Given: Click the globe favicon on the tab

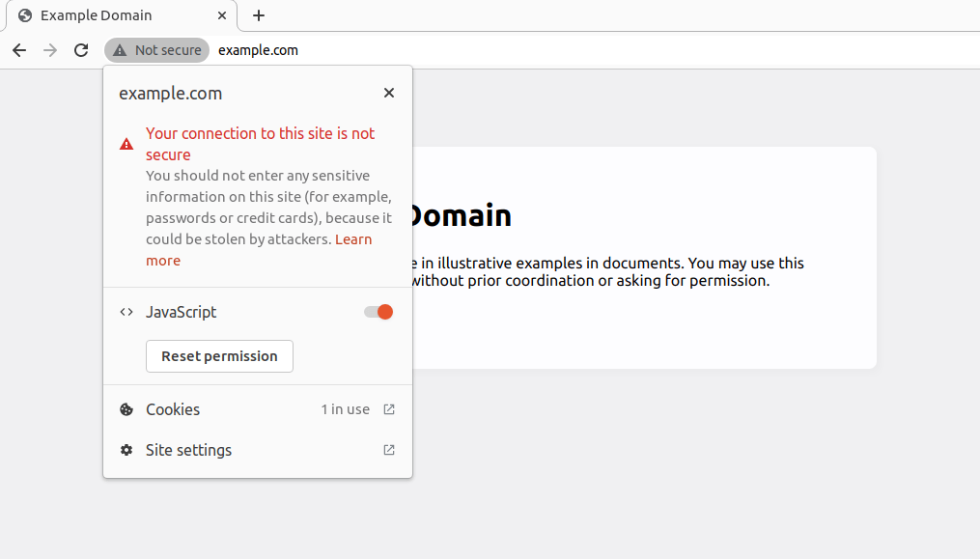Looking at the screenshot, I should (x=25, y=15).
